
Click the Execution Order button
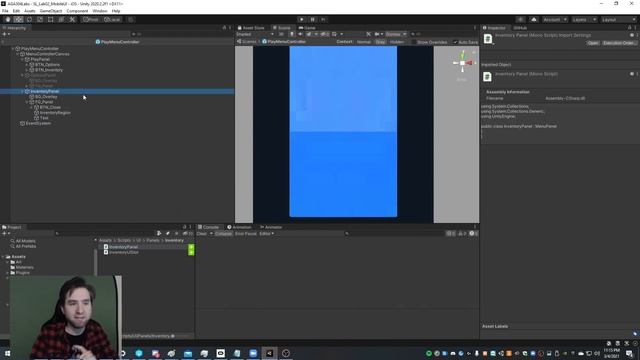pyautogui.click(x=619, y=43)
